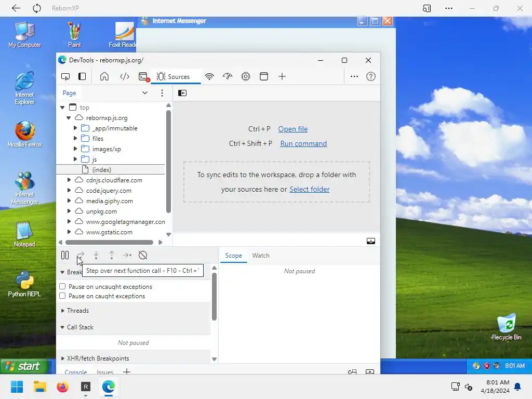Viewport: 532px width, 399px height.
Task: Toggle the debugger sidebar icon
Action: (x=371, y=241)
